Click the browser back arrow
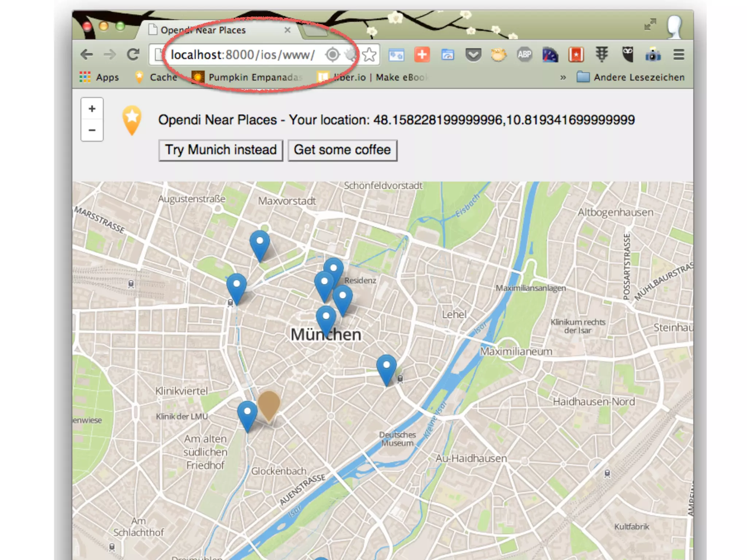 pyautogui.click(x=86, y=55)
